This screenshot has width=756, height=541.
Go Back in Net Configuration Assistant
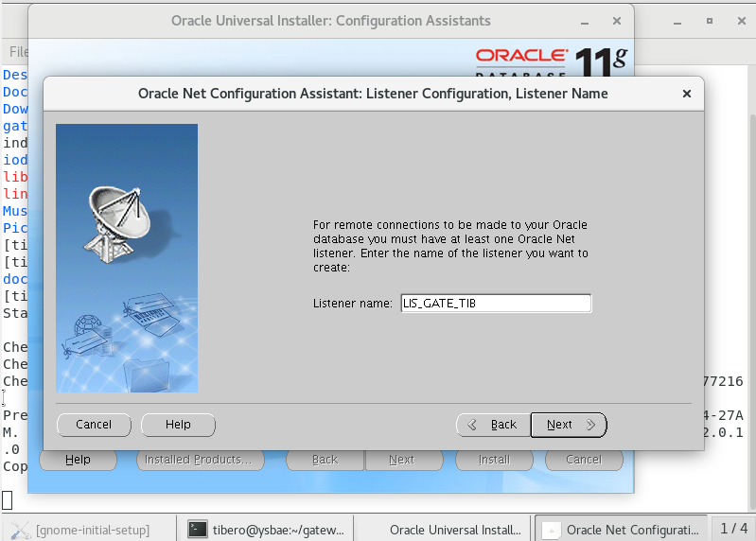click(493, 425)
